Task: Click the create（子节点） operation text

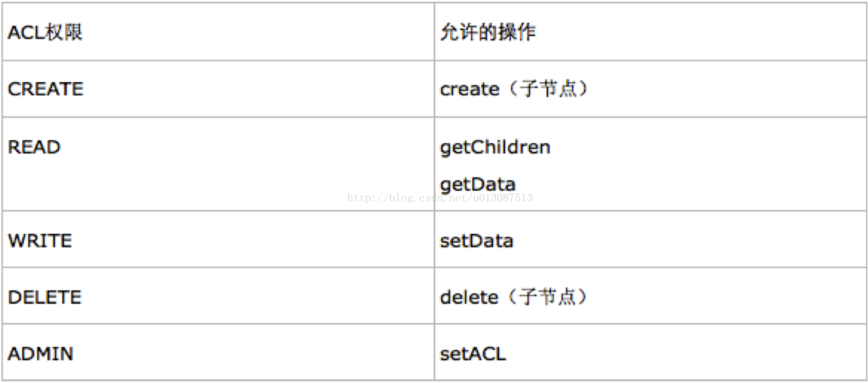Action: 515,89
